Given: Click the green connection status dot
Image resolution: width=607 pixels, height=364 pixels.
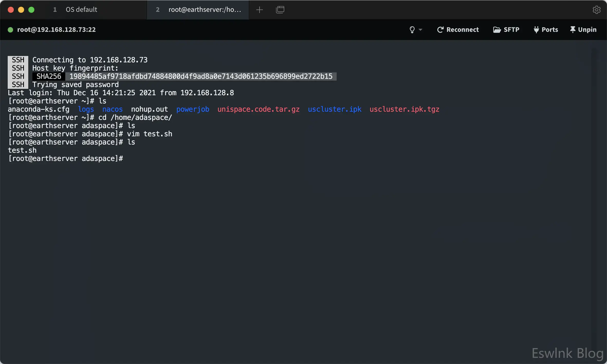Looking at the screenshot, I should click(x=11, y=30).
